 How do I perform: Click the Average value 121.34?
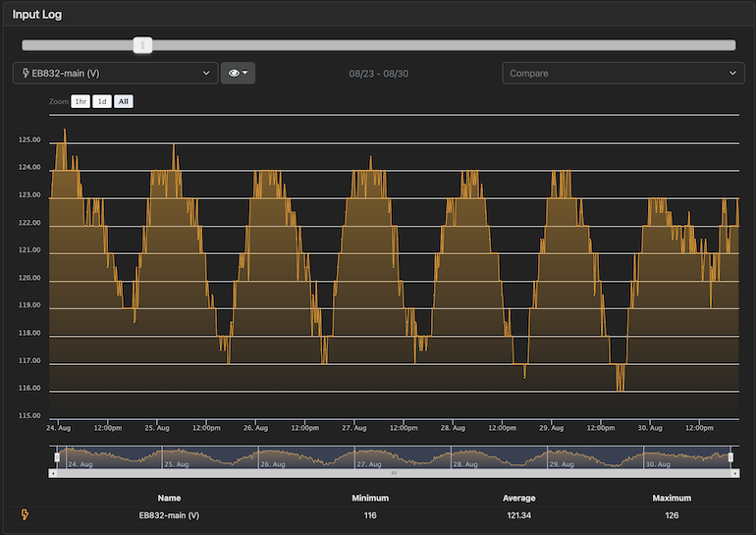(518, 515)
